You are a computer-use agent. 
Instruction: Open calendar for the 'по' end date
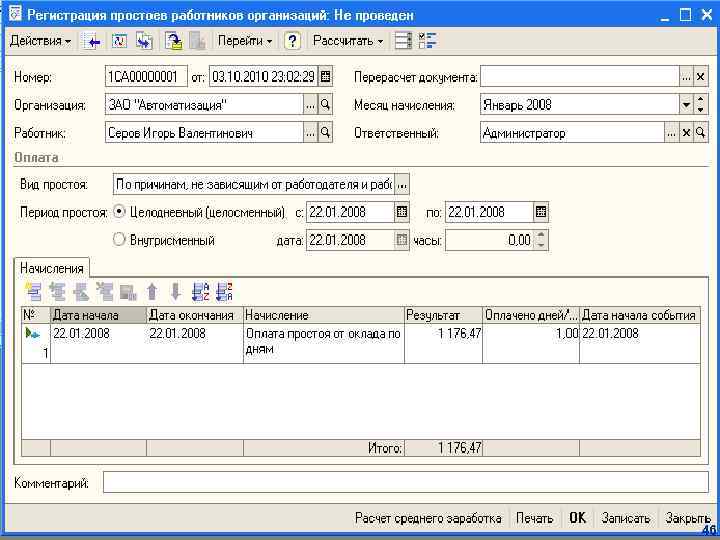541,212
